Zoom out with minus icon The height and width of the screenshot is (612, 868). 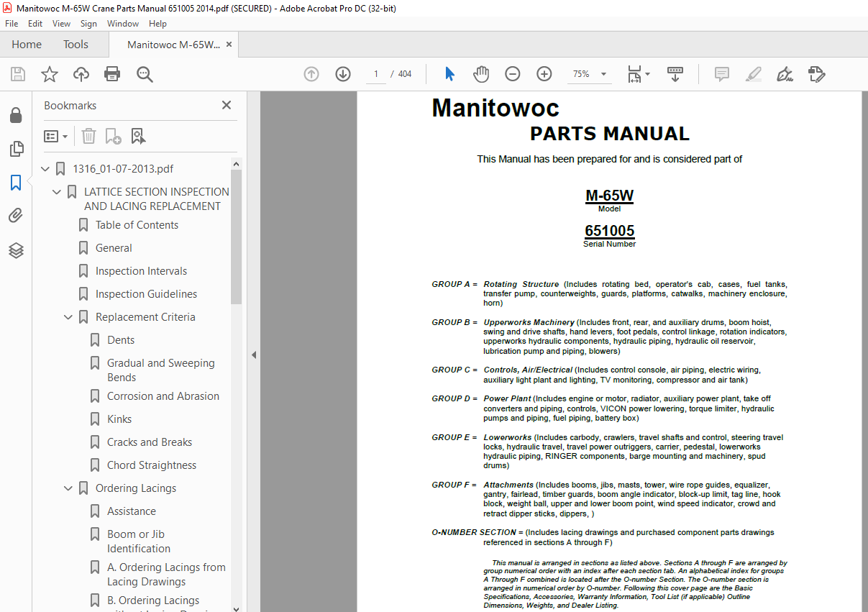[x=513, y=74]
